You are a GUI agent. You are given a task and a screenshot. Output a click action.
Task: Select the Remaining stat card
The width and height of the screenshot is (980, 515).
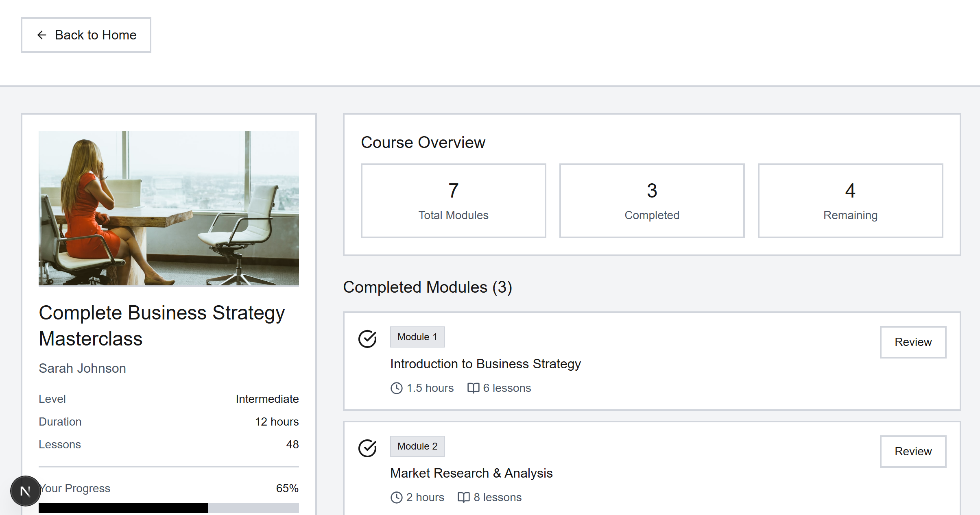click(x=850, y=201)
